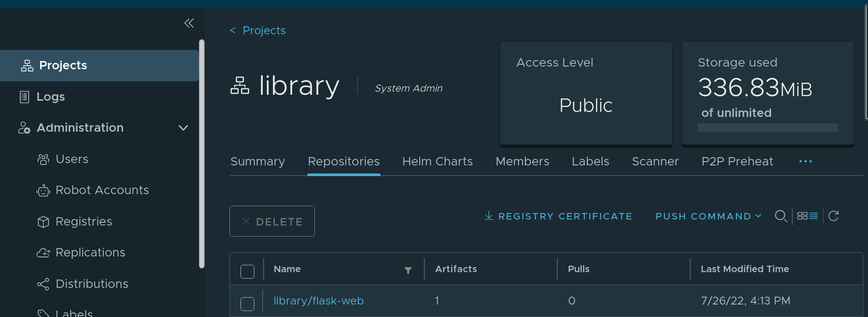Open Registries from the sidebar
This screenshot has width=868, height=317.
[84, 222]
